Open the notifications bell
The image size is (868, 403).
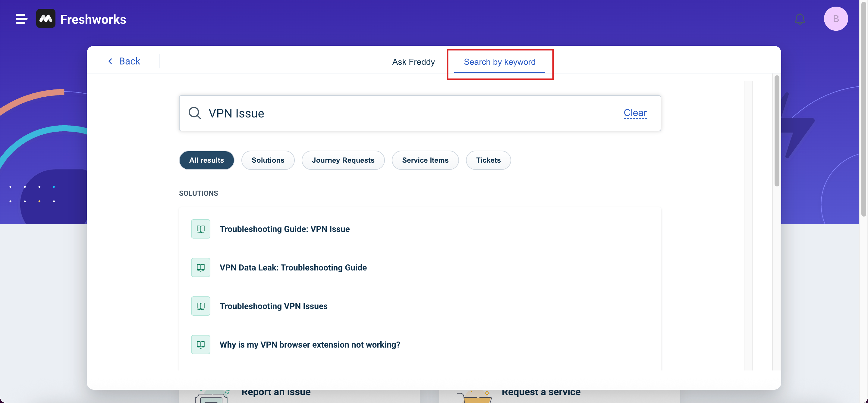(x=799, y=19)
